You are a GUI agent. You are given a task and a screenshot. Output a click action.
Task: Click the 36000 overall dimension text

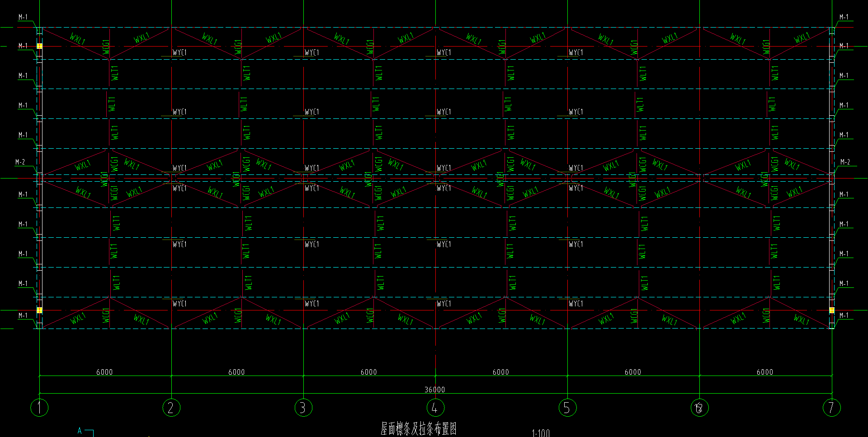click(434, 390)
